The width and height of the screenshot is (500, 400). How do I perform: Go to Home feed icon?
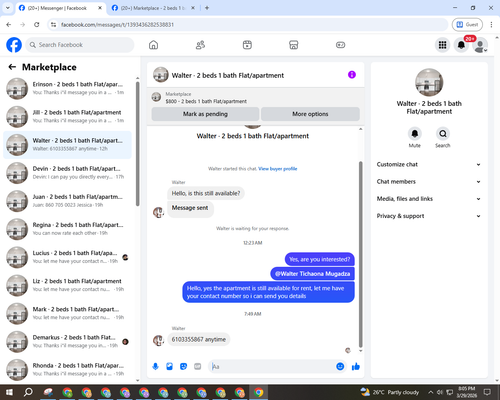click(153, 45)
